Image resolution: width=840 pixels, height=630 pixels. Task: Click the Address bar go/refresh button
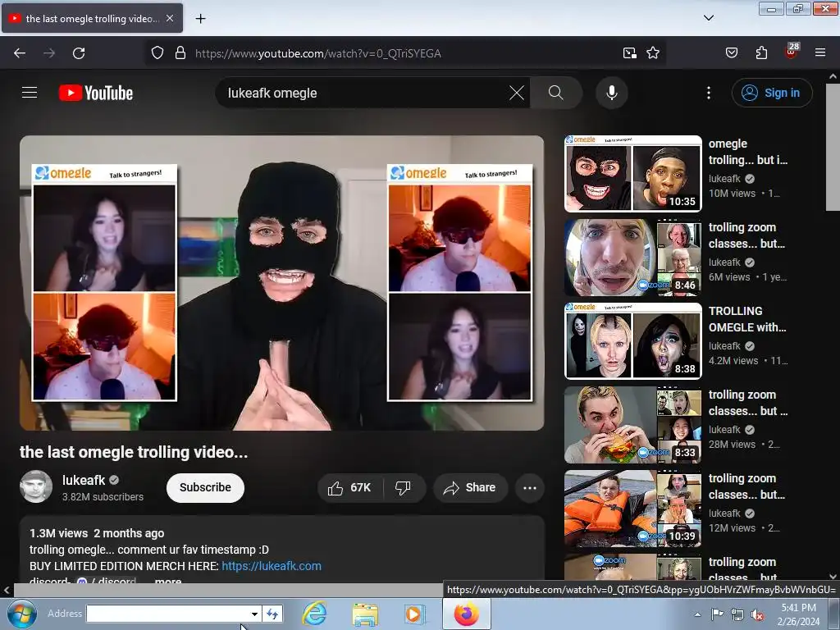point(272,614)
